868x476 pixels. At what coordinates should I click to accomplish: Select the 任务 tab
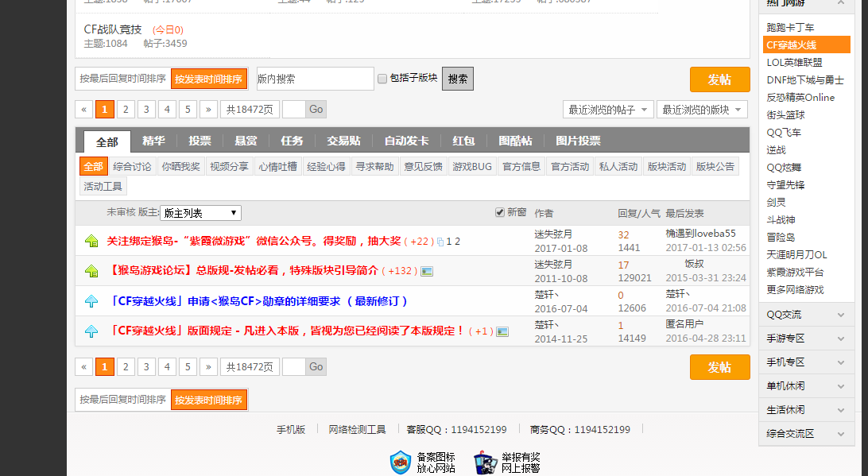[x=292, y=141]
